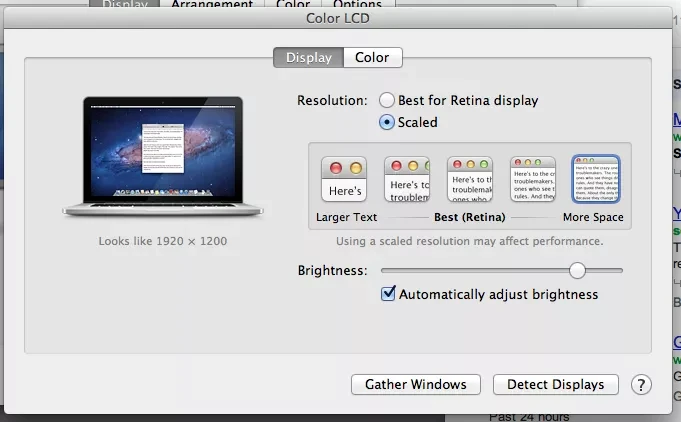The image size is (681, 422).
Task: Switch to the Display tab
Action: click(x=308, y=58)
